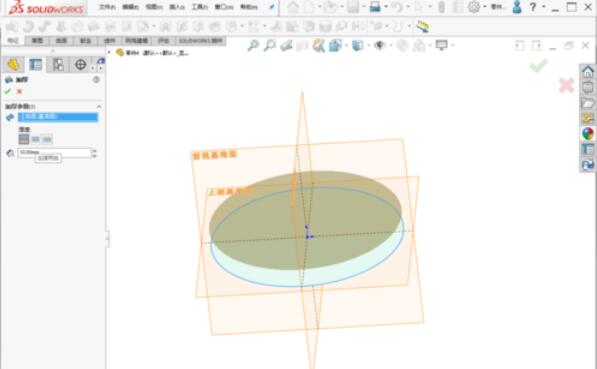This screenshot has height=369, width=597.
Task: Open the 帮助 Help menu
Action: click(249, 7)
